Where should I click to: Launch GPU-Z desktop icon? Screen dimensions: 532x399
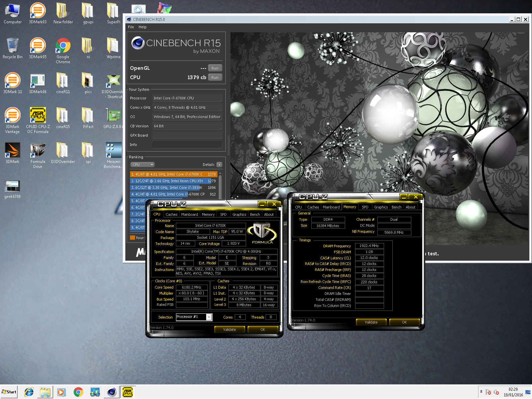113,118
